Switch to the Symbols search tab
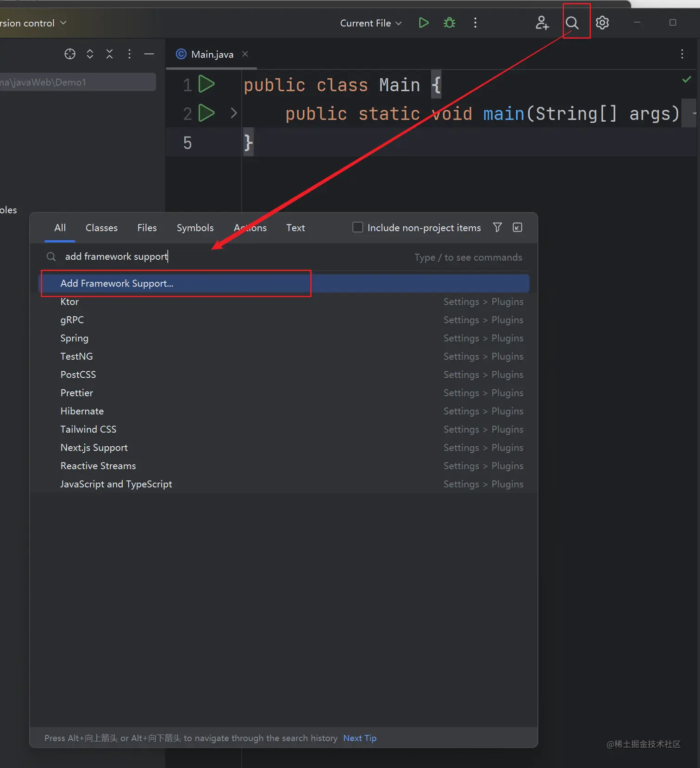The image size is (700, 768). [x=195, y=228]
